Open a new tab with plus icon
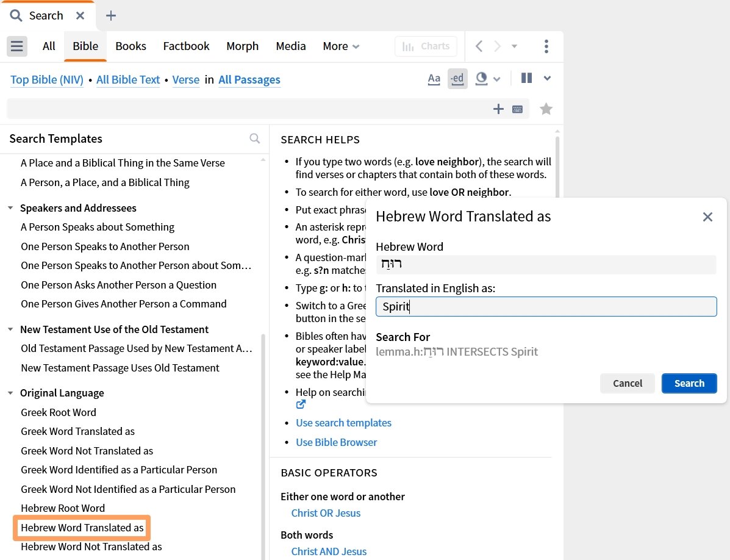 111,16
